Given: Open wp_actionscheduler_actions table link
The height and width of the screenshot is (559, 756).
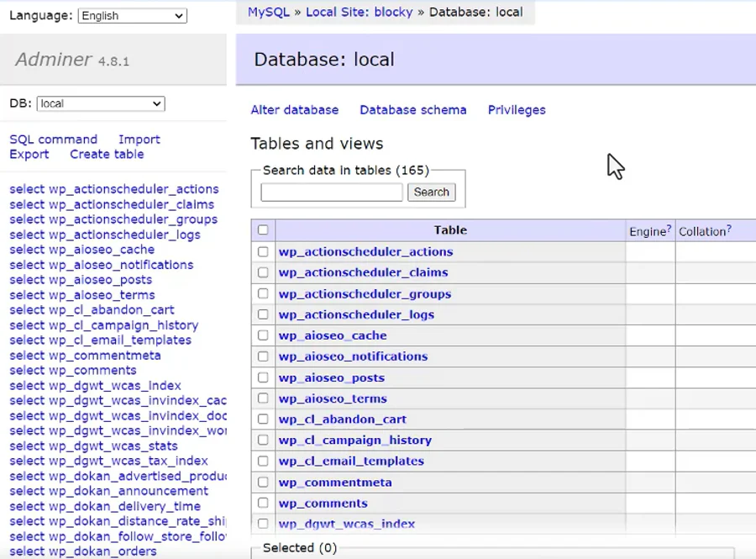Looking at the screenshot, I should [x=366, y=252].
